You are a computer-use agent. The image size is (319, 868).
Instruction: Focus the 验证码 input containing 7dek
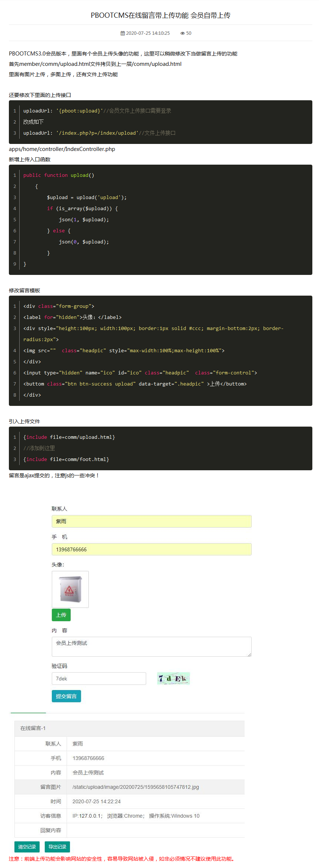click(99, 679)
